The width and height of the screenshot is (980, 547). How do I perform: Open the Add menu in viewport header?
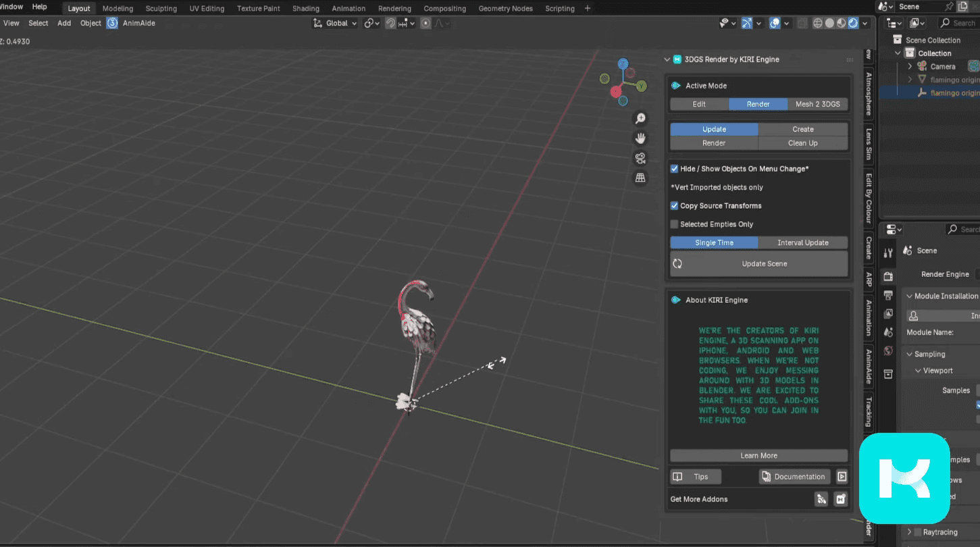pyautogui.click(x=64, y=23)
